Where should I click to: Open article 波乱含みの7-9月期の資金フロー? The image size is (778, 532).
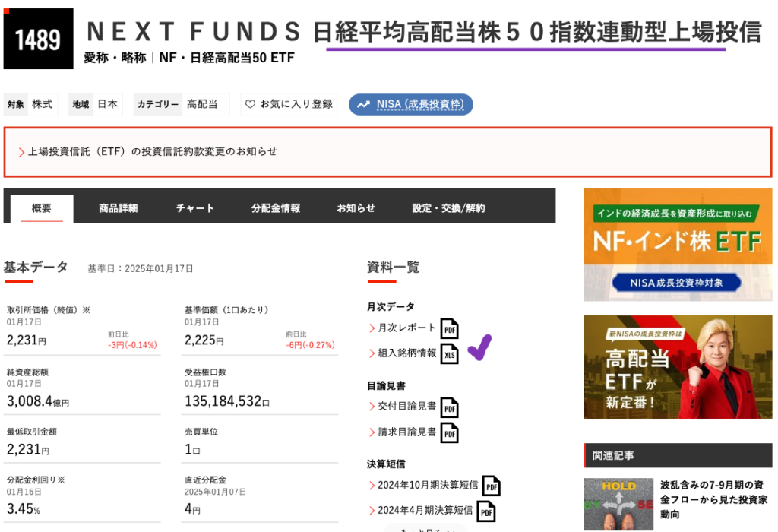click(713, 499)
